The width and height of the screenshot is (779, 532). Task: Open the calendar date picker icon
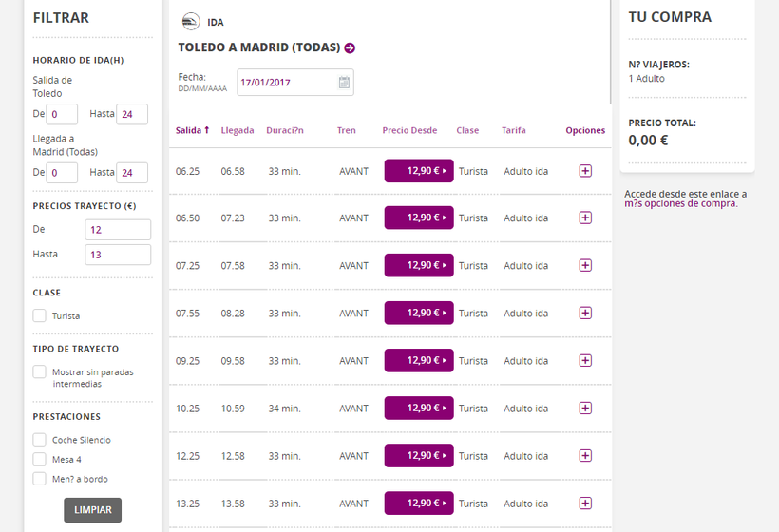[x=344, y=83]
